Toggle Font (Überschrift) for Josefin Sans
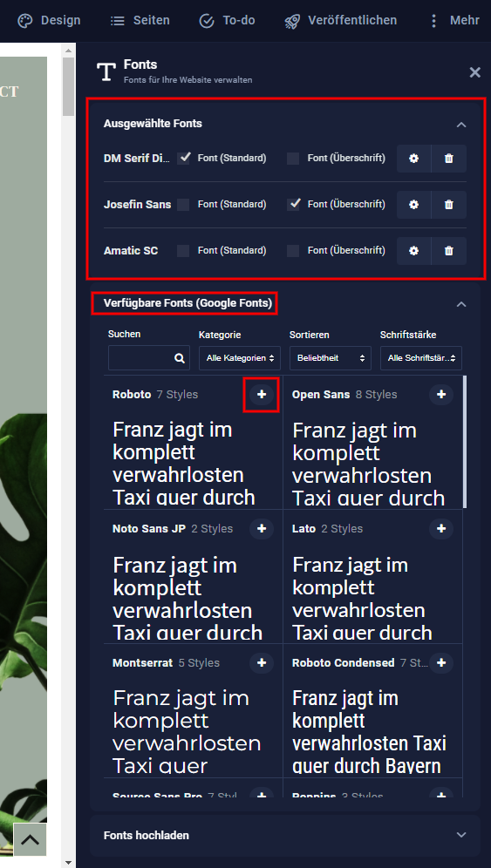Viewport: 491px width, 868px height. coord(293,204)
